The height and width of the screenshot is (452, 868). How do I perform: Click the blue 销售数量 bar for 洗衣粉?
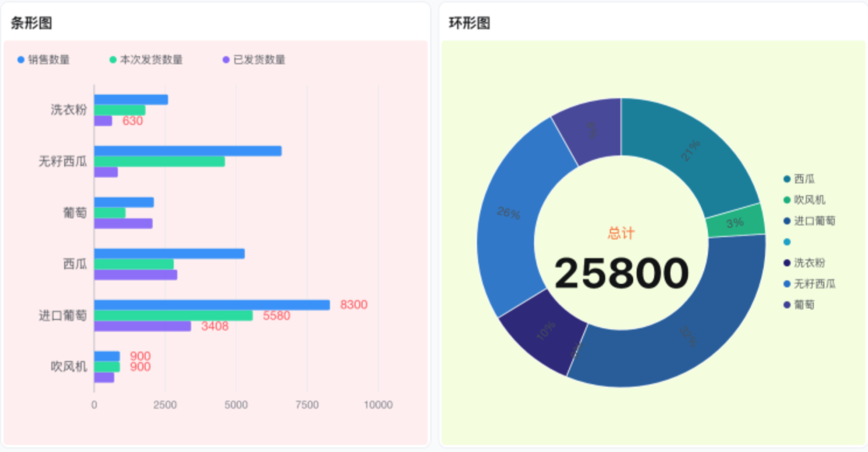[131, 100]
